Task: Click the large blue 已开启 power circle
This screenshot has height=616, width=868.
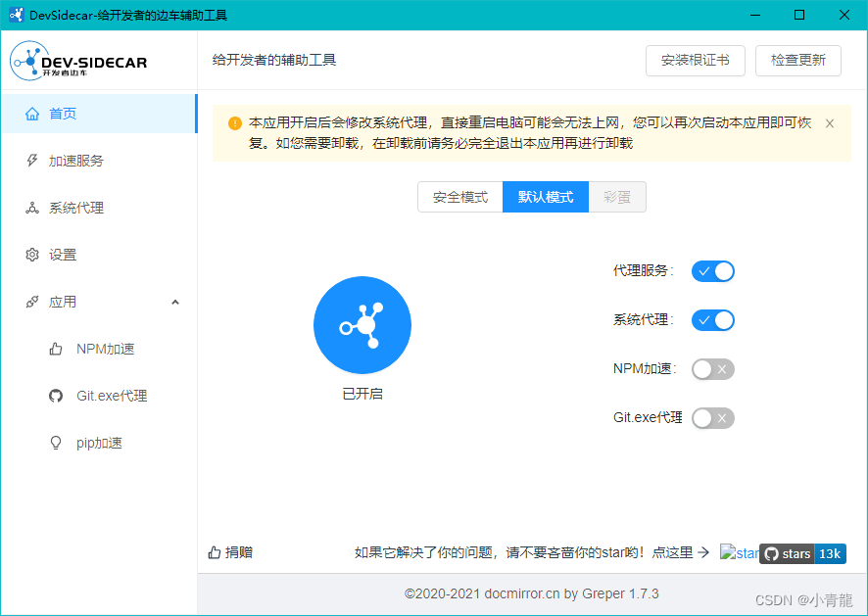Action: tap(362, 325)
